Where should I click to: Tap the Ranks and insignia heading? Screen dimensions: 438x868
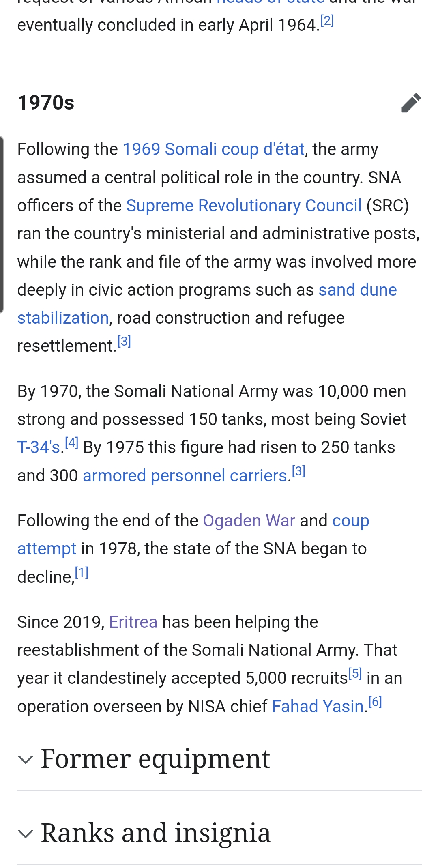156,834
